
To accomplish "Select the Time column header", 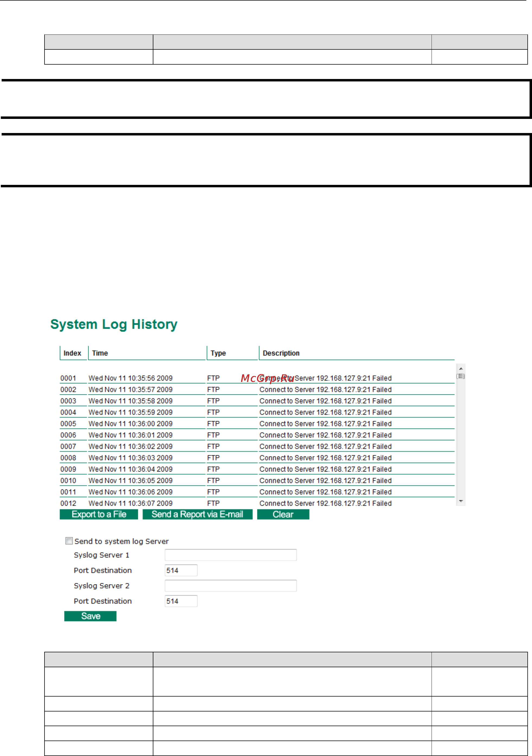I will 100,353.
